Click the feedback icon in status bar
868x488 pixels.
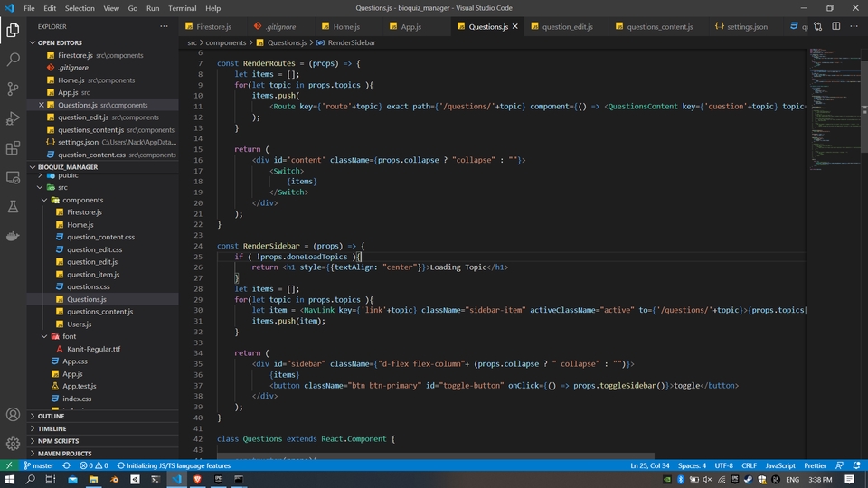[x=839, y=465]
